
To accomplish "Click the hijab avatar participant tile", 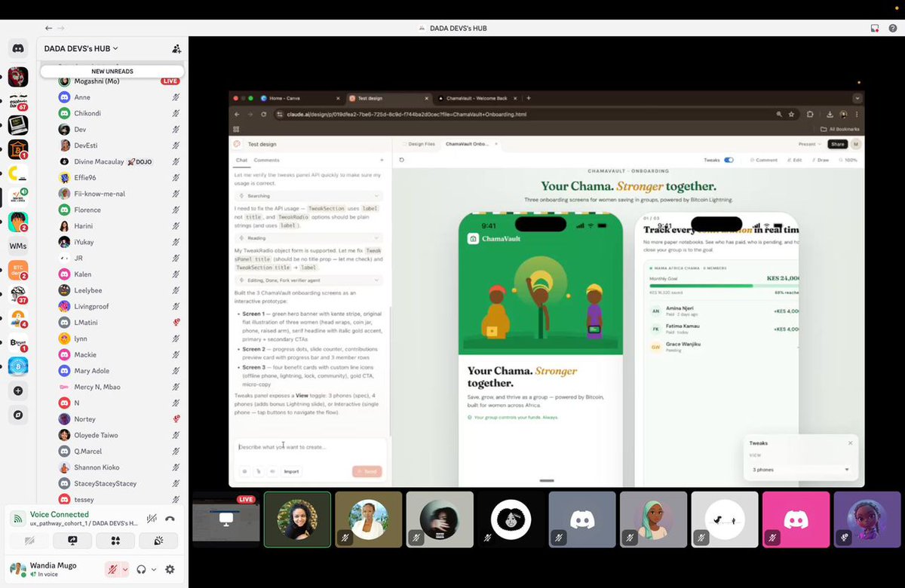I will [x=653, y=519].
